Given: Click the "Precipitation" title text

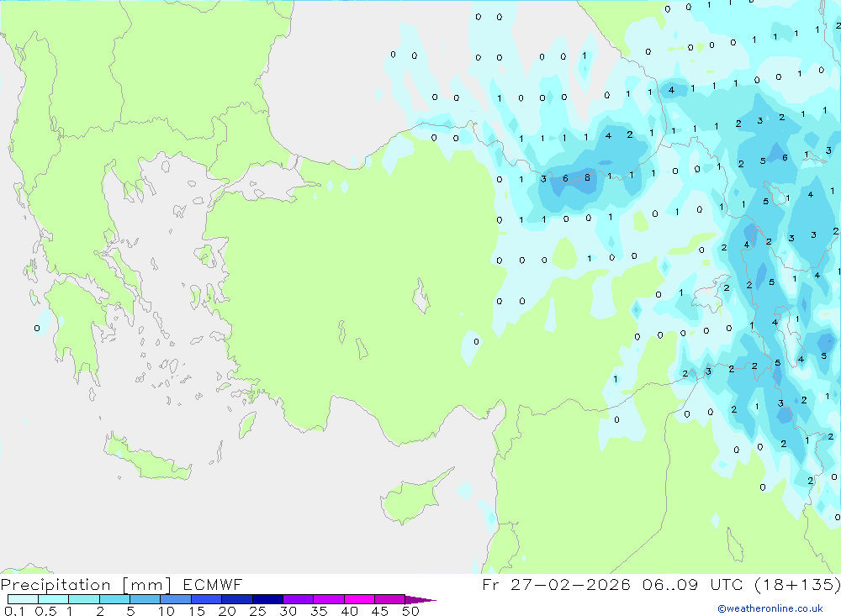Looking at the screenshot, I should click(x=56, y=585).
